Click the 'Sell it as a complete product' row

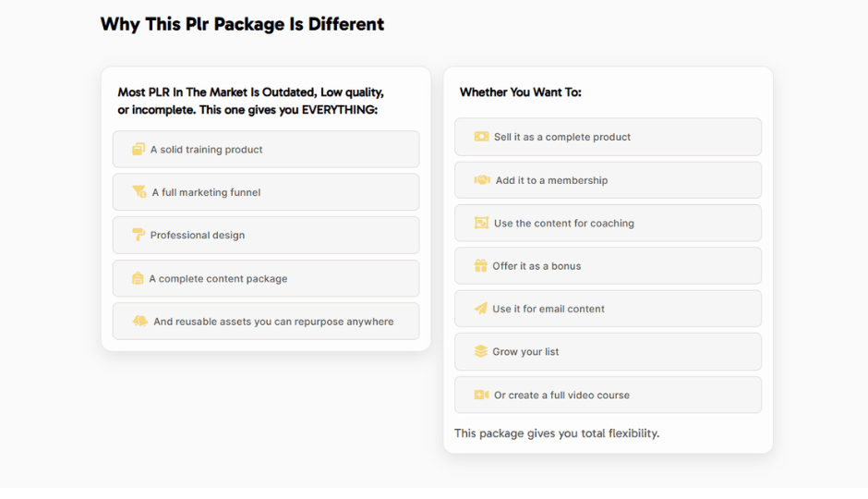click(608, 136)
